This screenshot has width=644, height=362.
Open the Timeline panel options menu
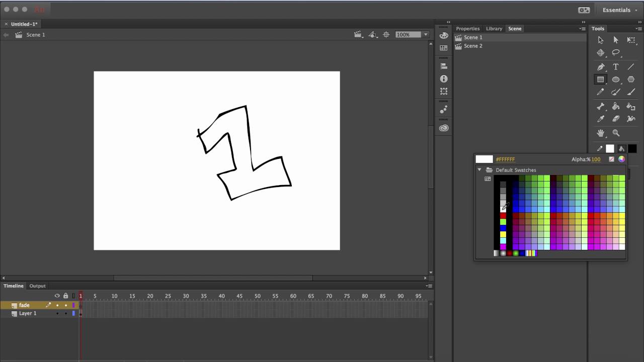coord(429,286)
